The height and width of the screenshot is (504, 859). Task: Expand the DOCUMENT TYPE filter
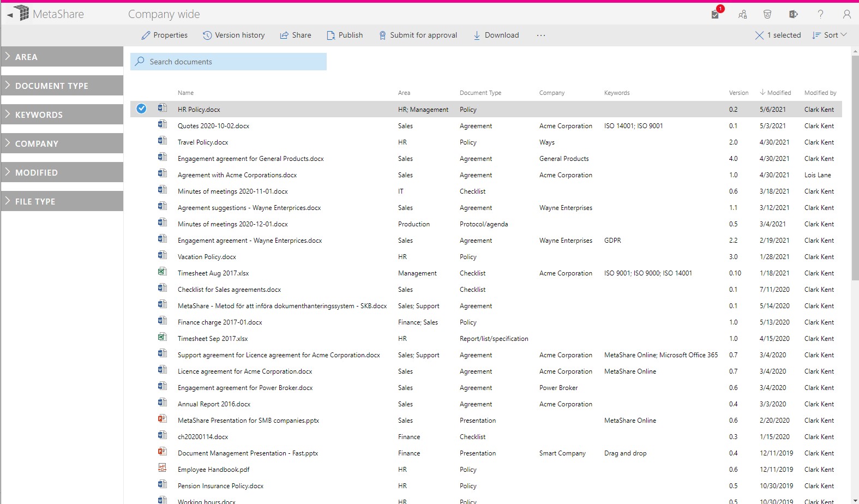pos(62,86)
